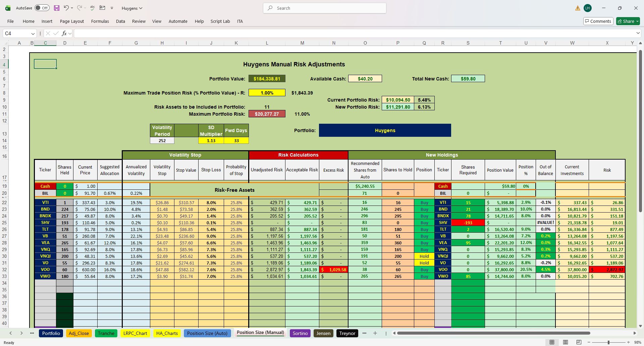The image size is (644, 346).
Task: Open the ITA ribbon tab
Action: click(x=240, y=21)
